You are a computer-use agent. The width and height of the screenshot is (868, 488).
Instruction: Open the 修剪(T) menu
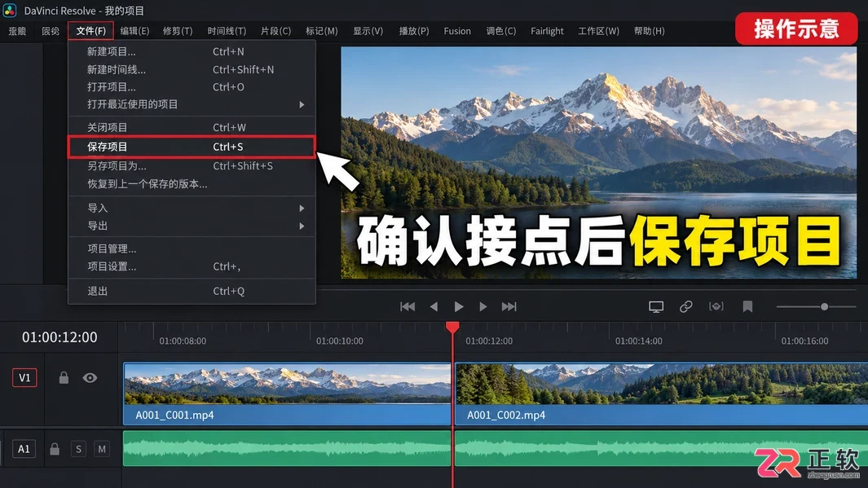[178, 31]
